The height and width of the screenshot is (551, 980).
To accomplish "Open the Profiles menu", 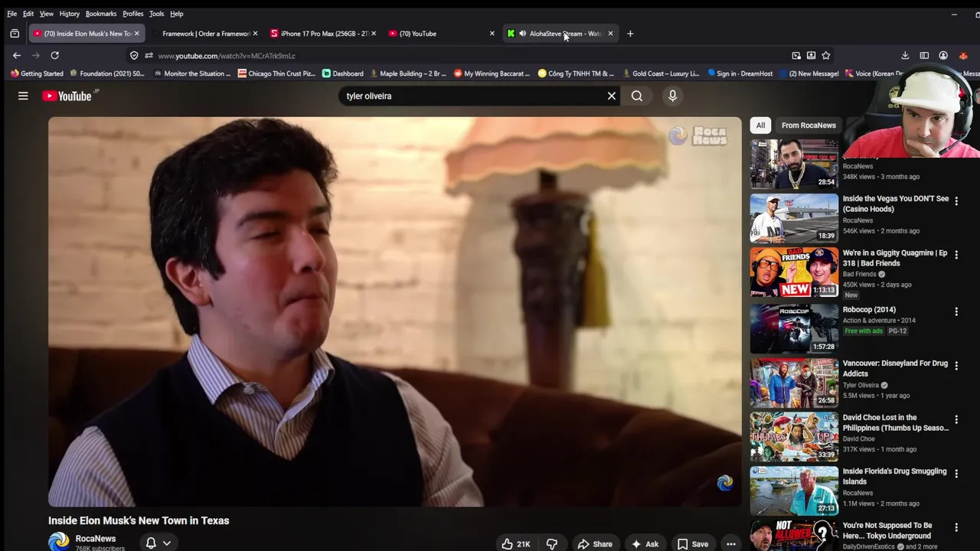I will 133,14.
